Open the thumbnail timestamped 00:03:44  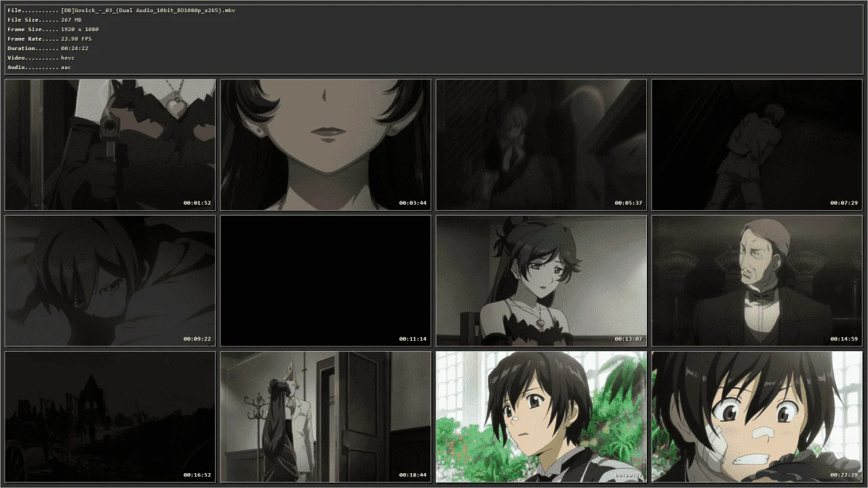coord(325,145)
